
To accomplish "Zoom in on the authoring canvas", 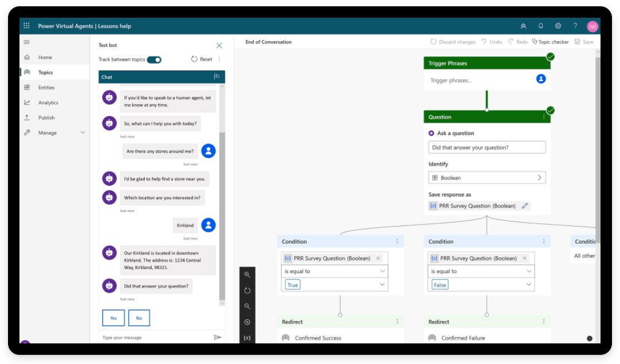I will coord(247,274).
